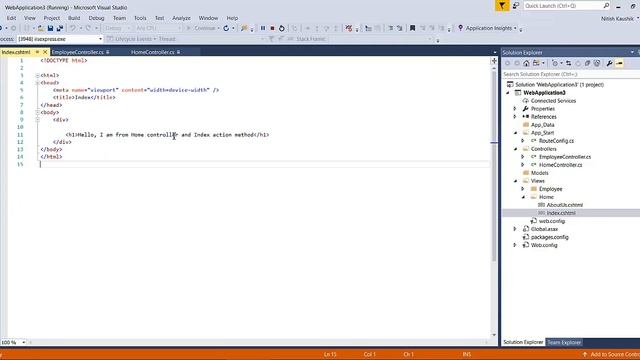Select packages.config file
640x360 pixels.
point(549,237)
